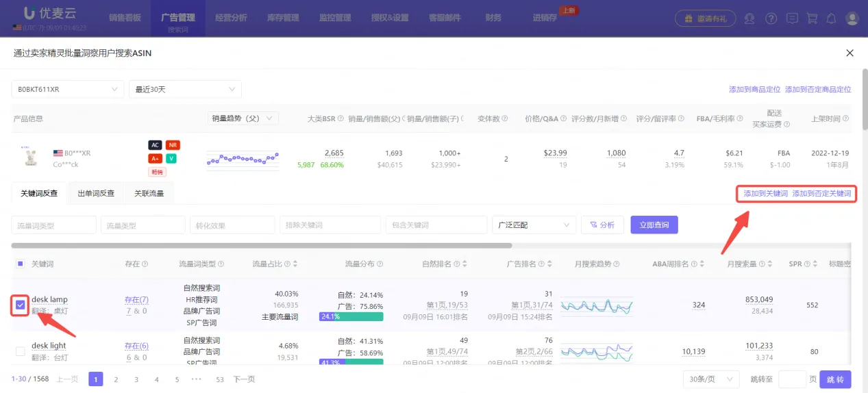Click help icon beside 变体数 header

505,118
